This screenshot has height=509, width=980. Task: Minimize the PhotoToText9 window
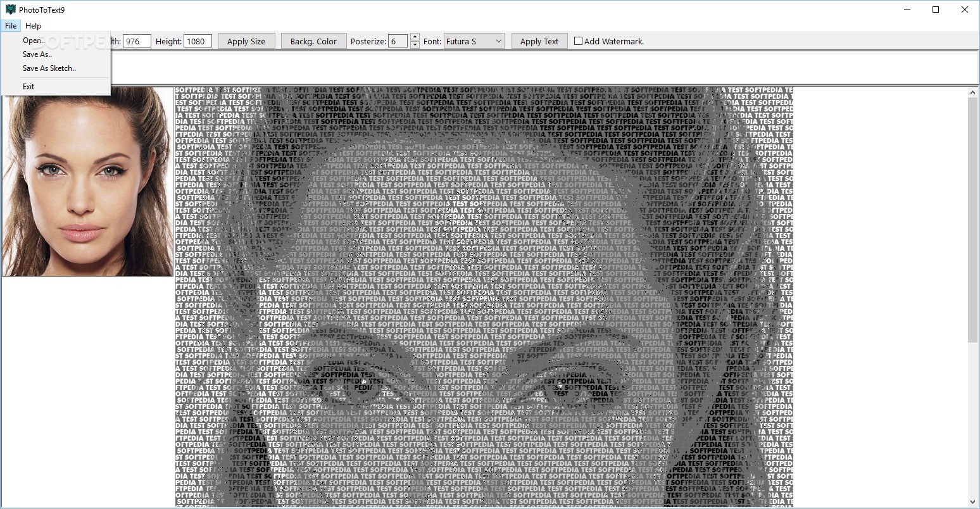[x=907, y=9]
